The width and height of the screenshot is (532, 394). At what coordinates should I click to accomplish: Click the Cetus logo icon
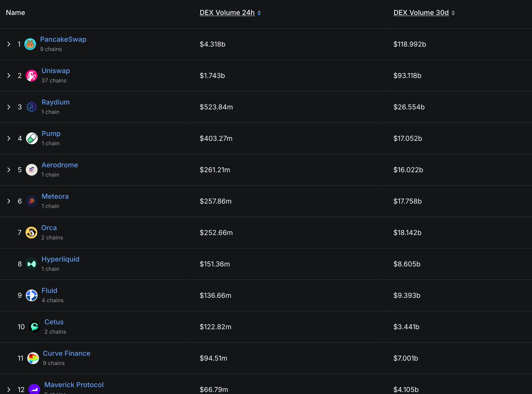pos(35,327)
